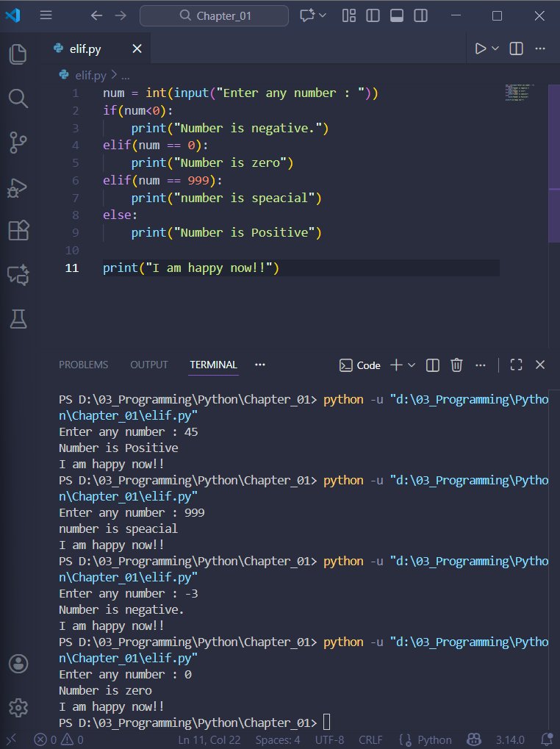Open the Search view in activity bar
Image resolution: width=560 pixels, height=749 pixels.
tap(18, 98)
